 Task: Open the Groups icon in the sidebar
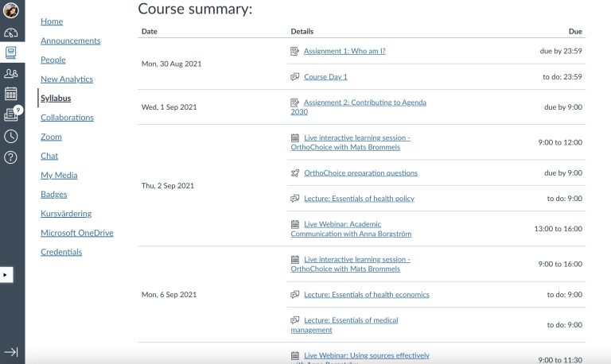click(11, 74)
